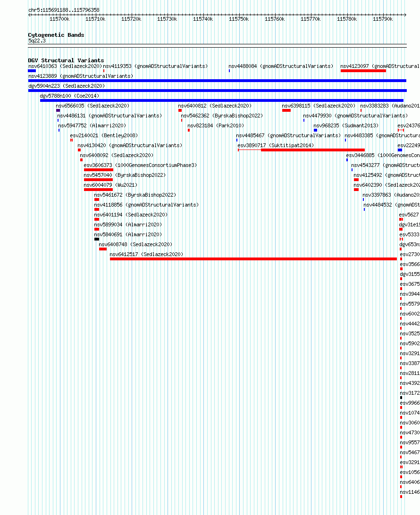Click the nsv6398115 red variant bar
Screen dimensions: 420x515
point(286,110)
